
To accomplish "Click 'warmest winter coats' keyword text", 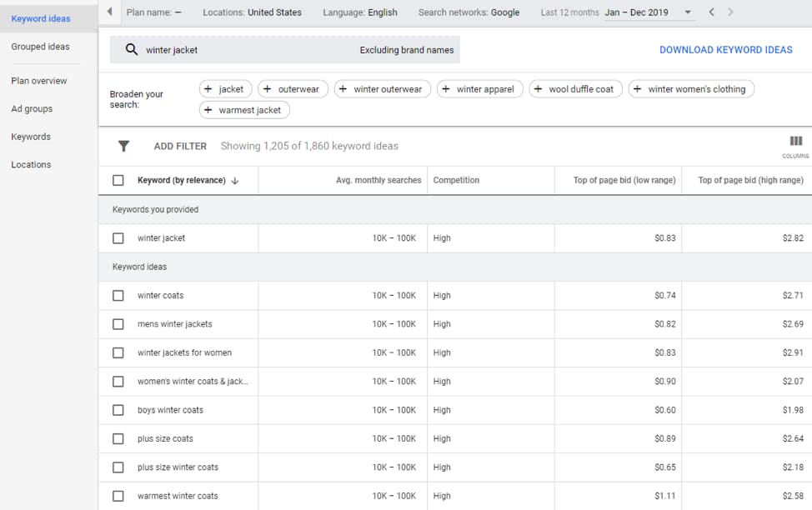I will point(178,496).
